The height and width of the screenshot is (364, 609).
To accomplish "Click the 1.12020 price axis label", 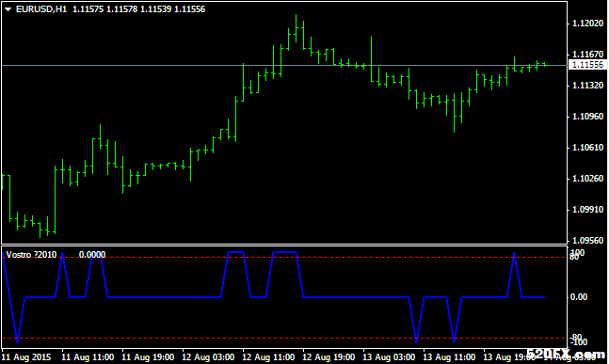I will click(588, 24).
